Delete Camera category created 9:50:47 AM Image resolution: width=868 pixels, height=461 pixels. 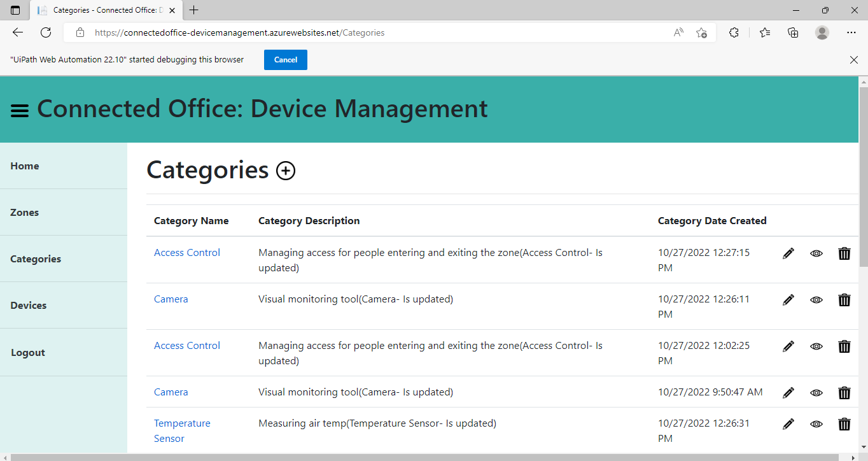844,393
